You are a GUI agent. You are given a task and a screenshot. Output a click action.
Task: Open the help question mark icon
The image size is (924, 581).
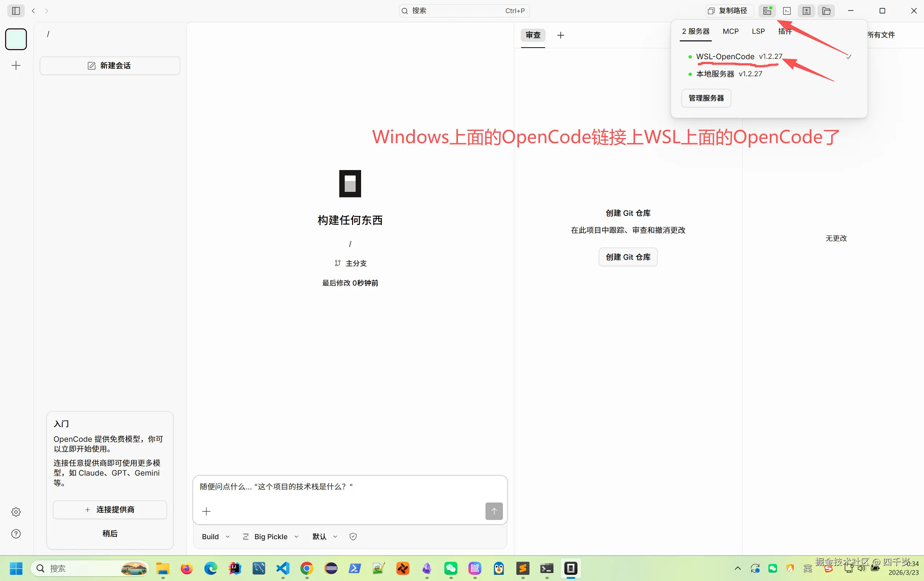(x=16, y=533)
